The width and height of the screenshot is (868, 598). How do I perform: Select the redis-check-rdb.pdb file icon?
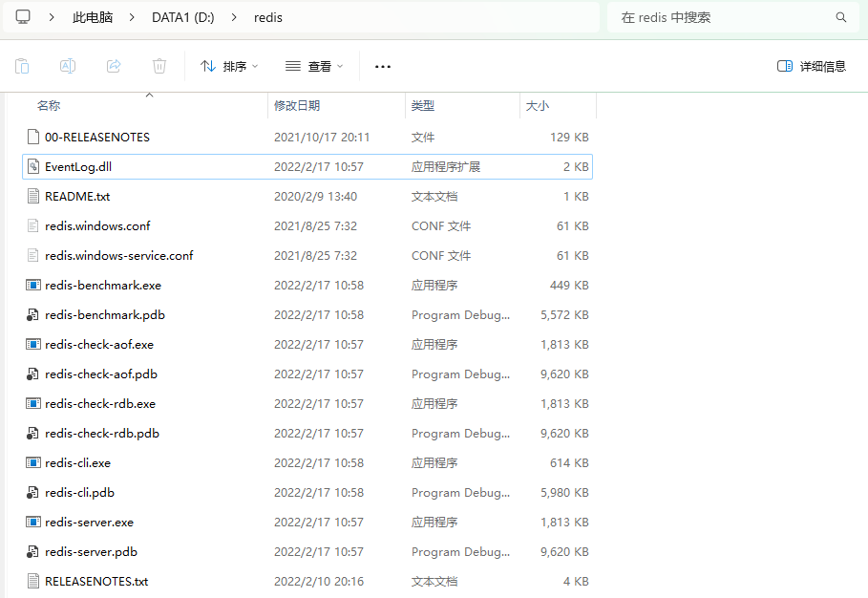click(33, 433)
